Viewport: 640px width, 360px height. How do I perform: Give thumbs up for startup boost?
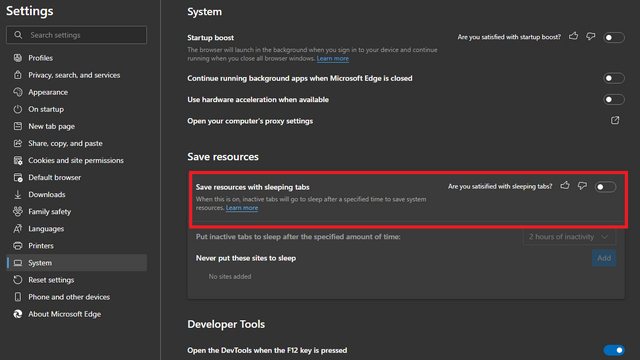[573, 36]
